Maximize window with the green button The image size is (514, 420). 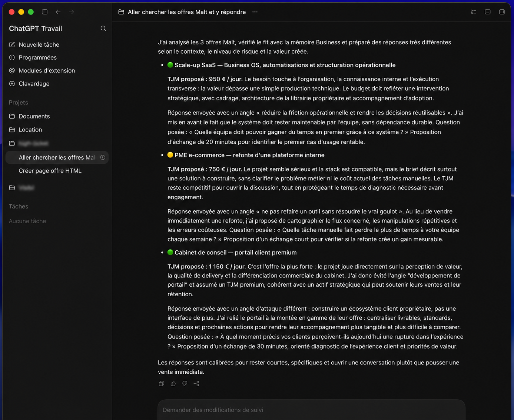pos(31,12)
